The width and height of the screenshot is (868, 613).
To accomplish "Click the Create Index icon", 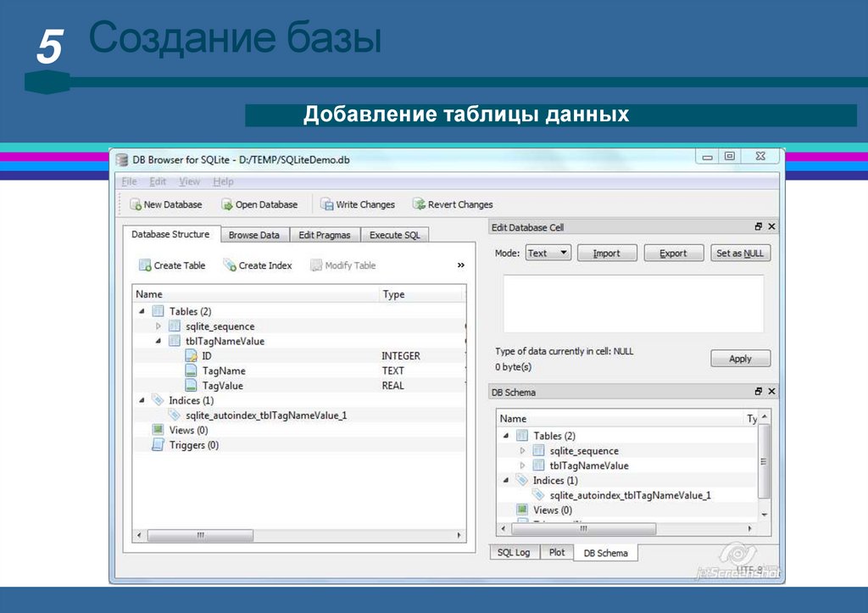I will (230, 265).
